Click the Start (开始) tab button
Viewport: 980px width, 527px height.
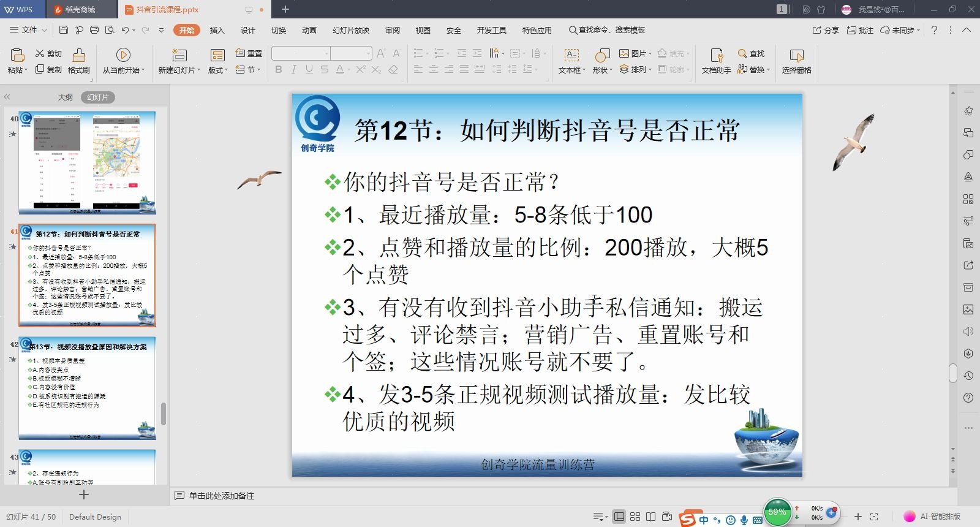(x=187, y=30)
